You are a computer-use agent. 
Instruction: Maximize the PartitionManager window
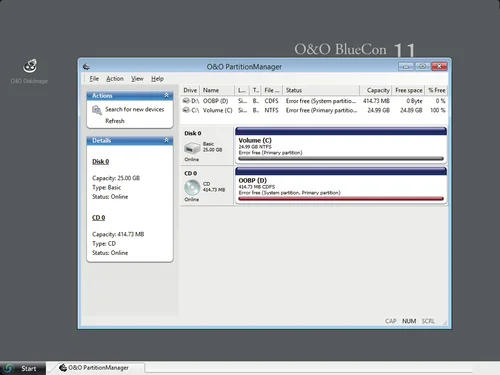422,66
